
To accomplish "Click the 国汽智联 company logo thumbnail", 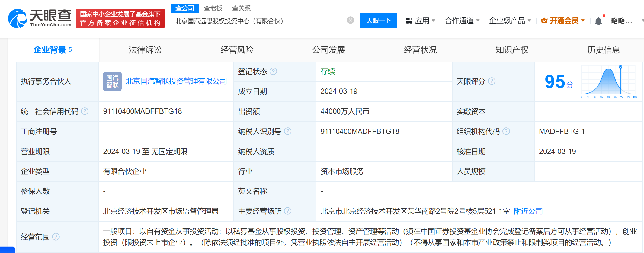I will click(112, 81).
